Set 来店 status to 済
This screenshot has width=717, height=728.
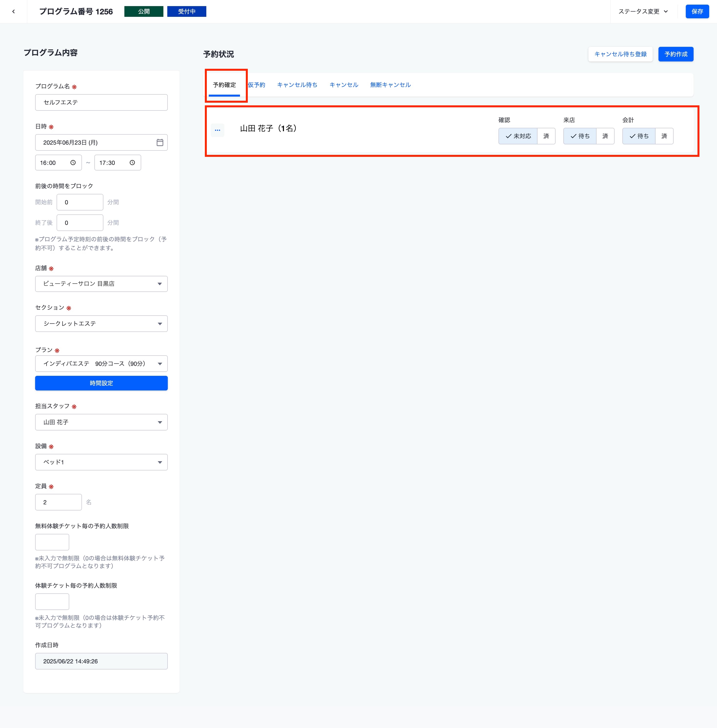pos(605,136)
